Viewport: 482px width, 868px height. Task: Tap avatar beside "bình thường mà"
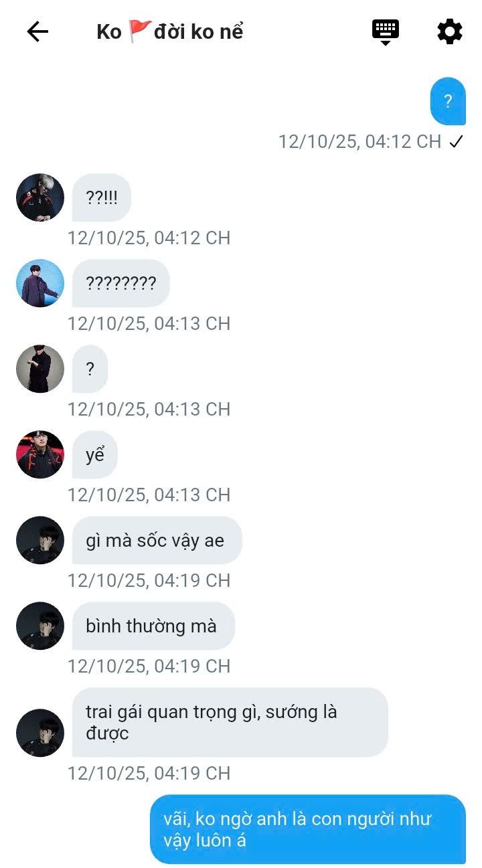point(40,626)
